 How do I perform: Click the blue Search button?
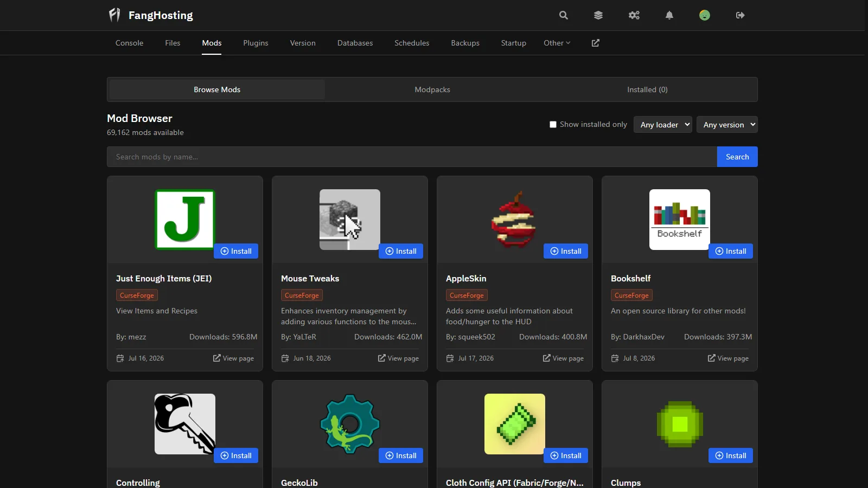point(737,157)
